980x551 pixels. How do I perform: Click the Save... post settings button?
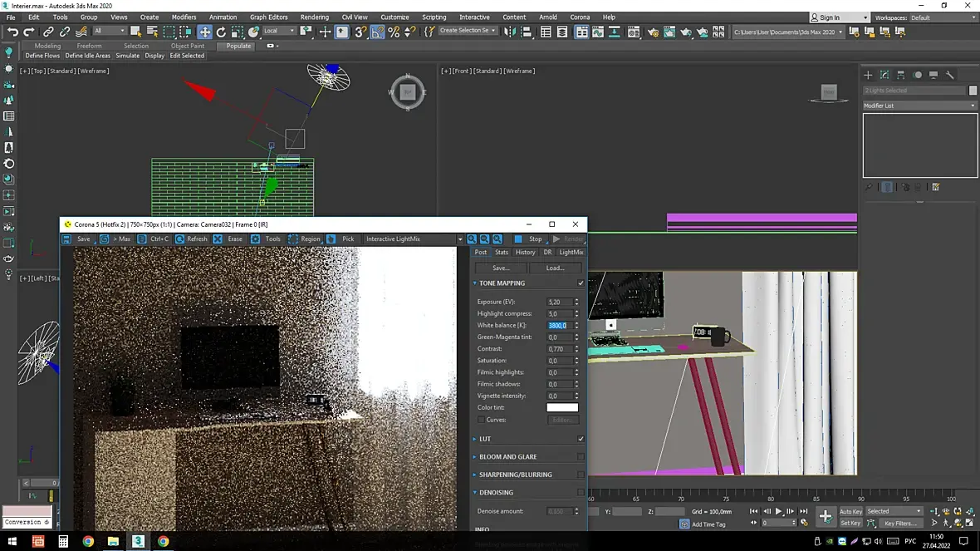(501, 268)
